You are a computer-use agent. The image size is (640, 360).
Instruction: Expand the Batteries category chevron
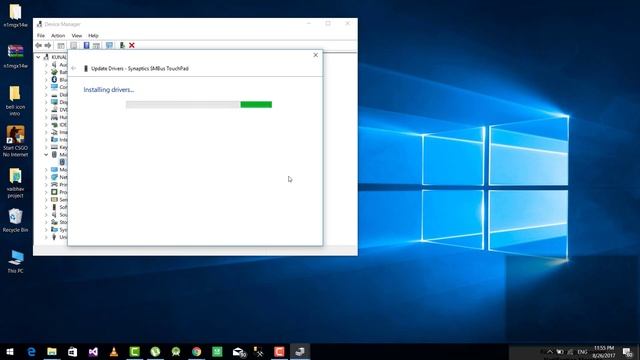tap(46, 72)
